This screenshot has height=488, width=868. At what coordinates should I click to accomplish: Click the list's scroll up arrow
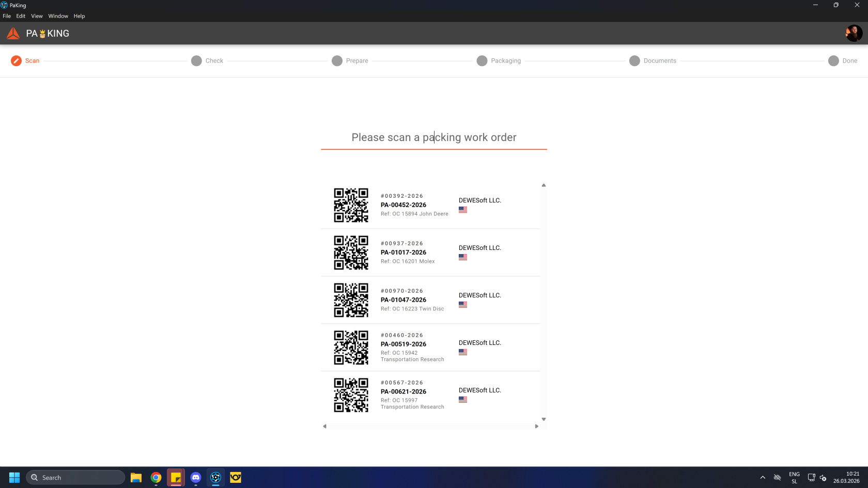[544, 185]
